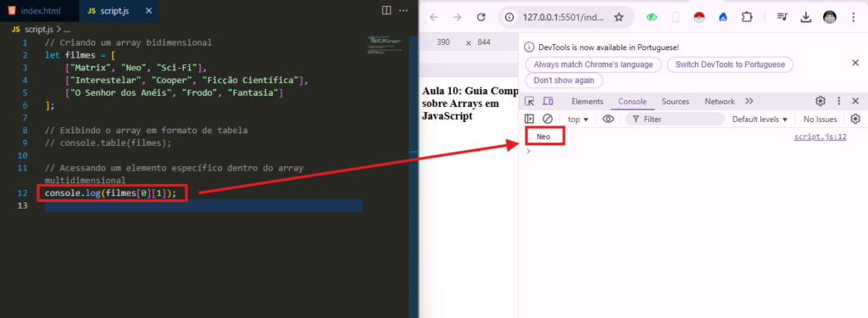This screenshot has height=318, width=868.
Task: Toggle live expression eye icon
Action: pyautogui.click(x=608, y=119)
